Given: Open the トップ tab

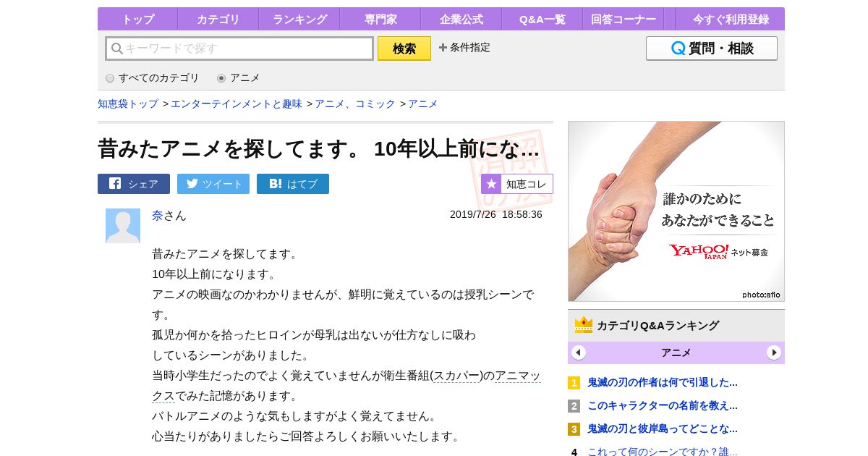Looking at the screenshot, I should pyautogui.click(x=137, y=19).
